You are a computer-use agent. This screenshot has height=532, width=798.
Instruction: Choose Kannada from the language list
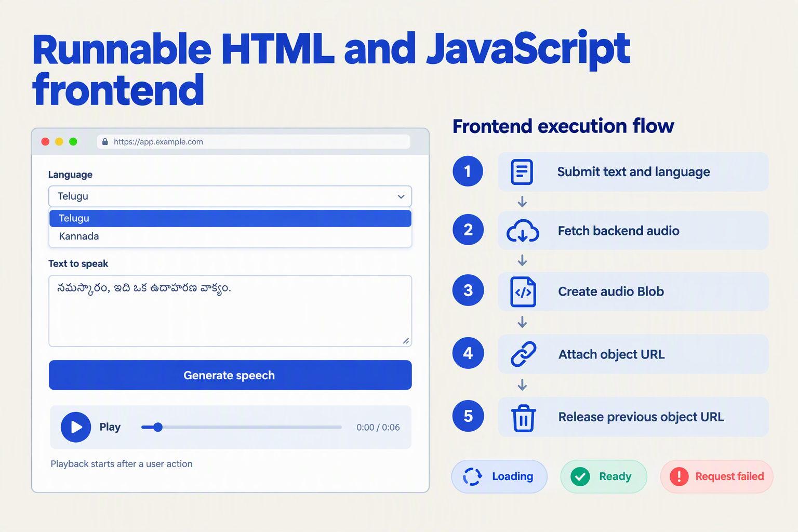(x=230, y=236)
